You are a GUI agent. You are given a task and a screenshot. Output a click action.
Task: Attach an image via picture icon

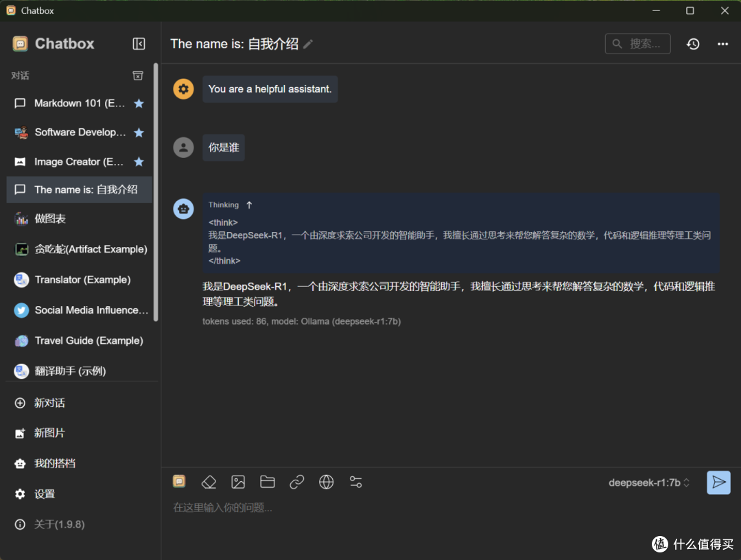point(238,482)
